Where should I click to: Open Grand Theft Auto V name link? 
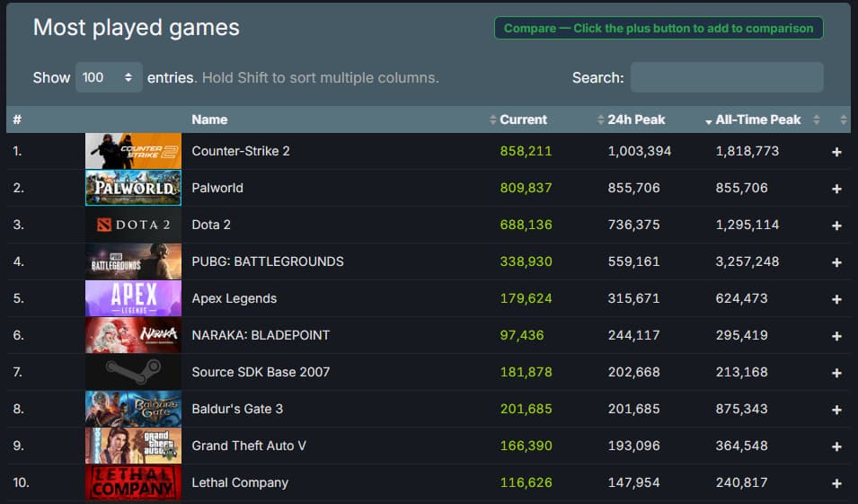click(x=249, y=446)
